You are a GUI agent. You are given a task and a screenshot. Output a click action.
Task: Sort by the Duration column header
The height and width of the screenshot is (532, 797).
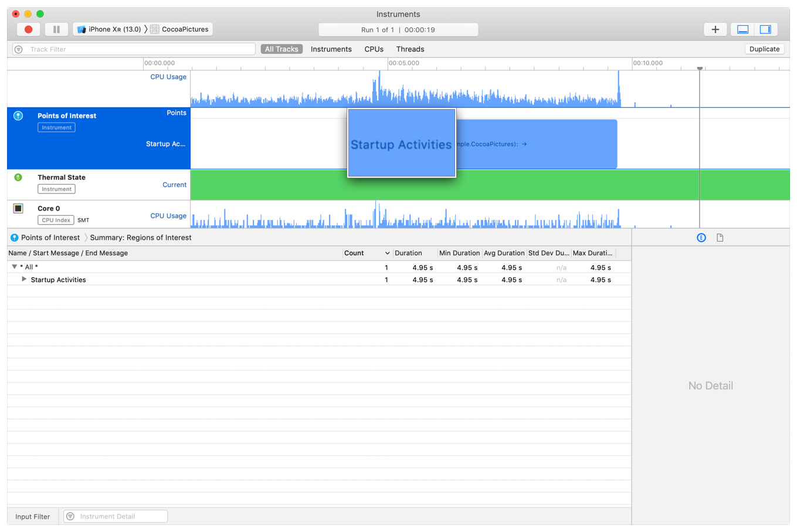point(415,253)
